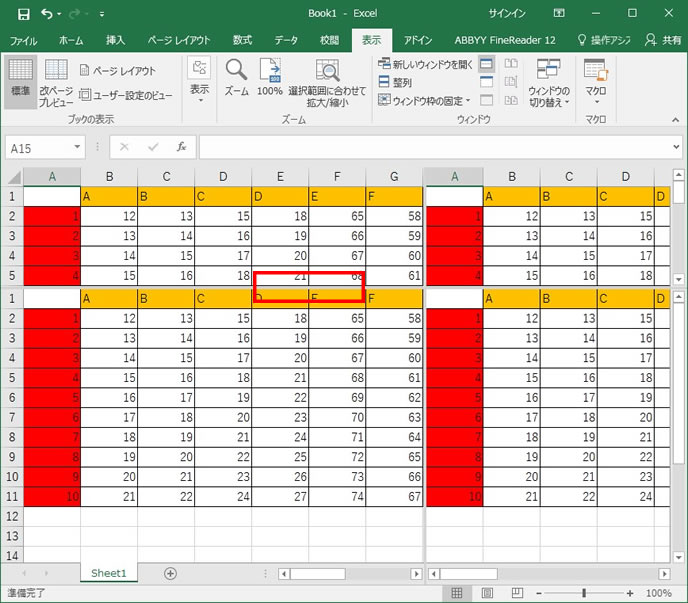Click down arrow of upper vertical scrollbar
The image size is (688, 603).
point(679,279)
